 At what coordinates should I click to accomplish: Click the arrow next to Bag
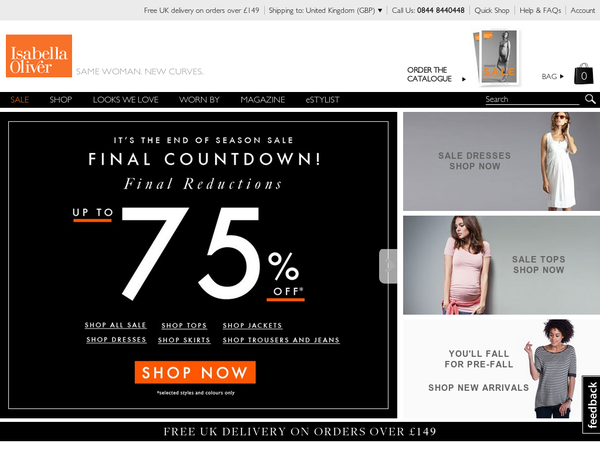point(561,76)
